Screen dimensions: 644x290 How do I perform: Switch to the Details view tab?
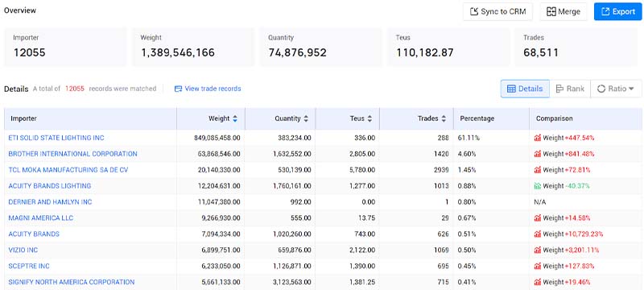tap(525, 89)
